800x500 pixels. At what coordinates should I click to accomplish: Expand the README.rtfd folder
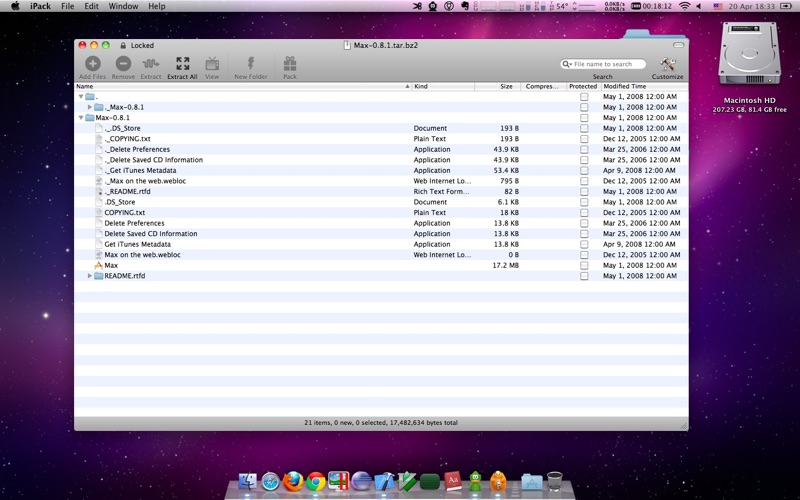tap(90, 276)
